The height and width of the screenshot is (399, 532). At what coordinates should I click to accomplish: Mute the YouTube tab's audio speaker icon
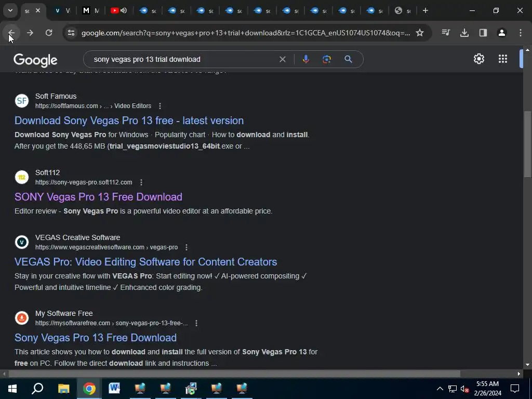(x=124, y=10)
